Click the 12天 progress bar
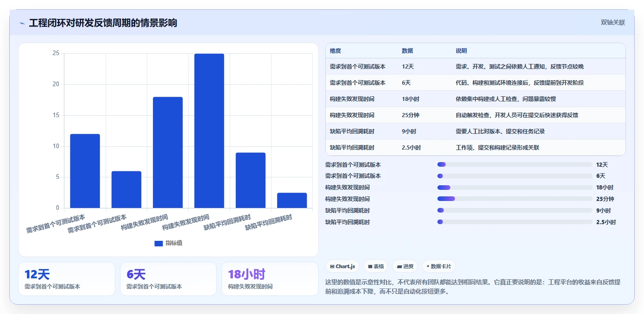 point(515,164)
